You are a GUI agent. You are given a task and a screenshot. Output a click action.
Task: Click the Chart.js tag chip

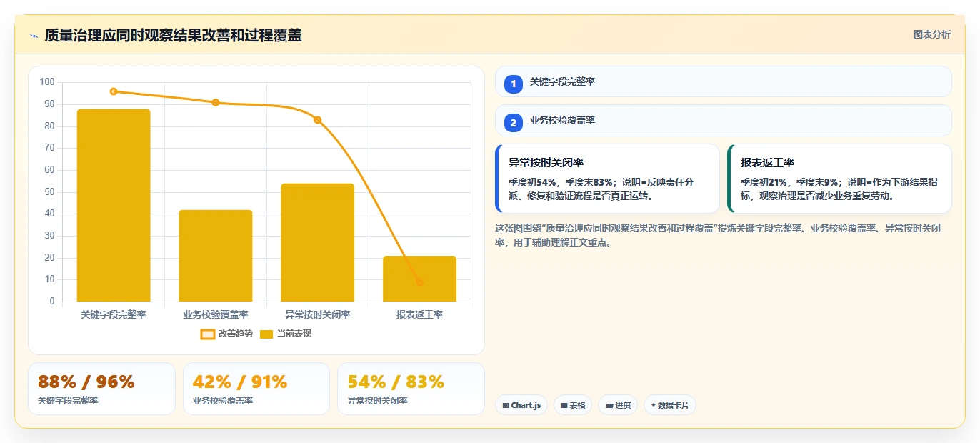click(521, 405)
